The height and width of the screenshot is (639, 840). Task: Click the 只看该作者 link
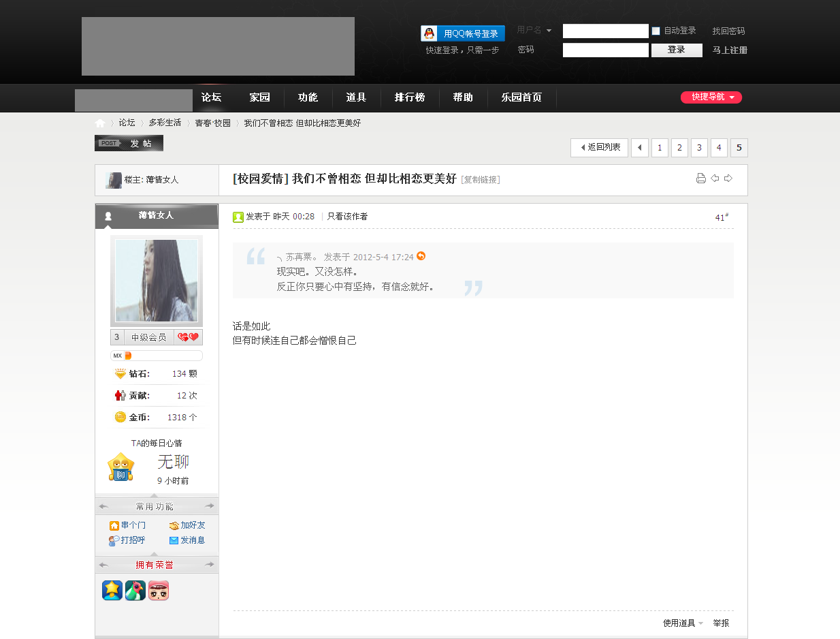point(347,217)
